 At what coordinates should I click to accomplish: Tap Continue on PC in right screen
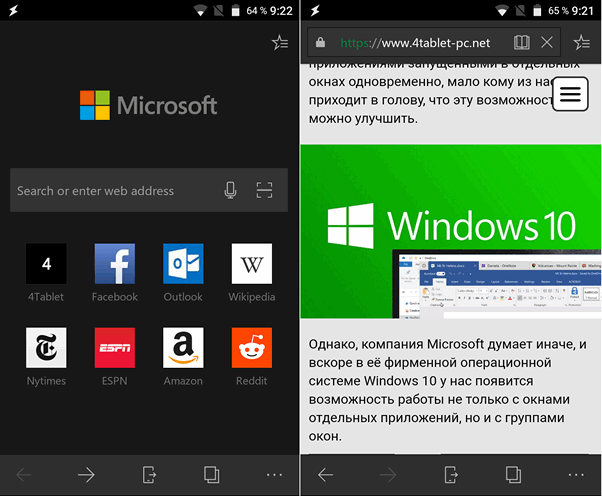tap(451, 475)
